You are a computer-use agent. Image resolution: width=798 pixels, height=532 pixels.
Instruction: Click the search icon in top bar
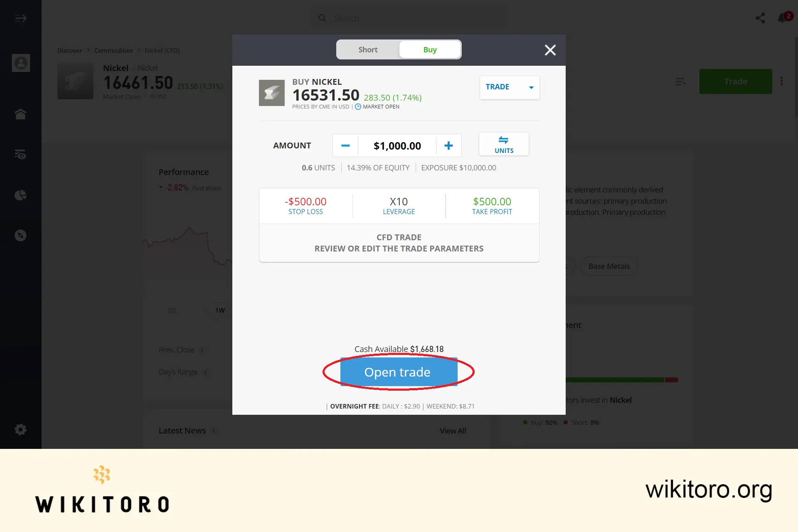(323, 18)
